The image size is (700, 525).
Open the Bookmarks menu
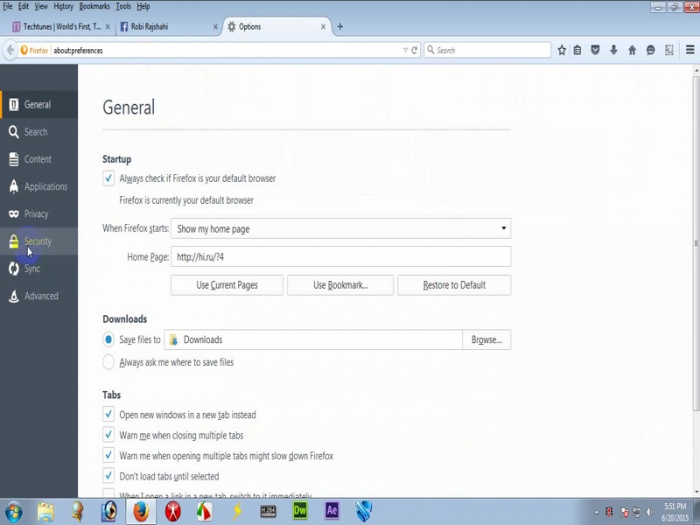click(94, 6)
